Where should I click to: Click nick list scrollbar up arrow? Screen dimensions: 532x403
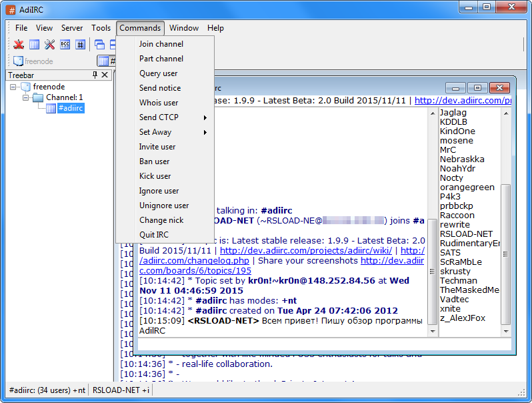click(x=506, y=113)
